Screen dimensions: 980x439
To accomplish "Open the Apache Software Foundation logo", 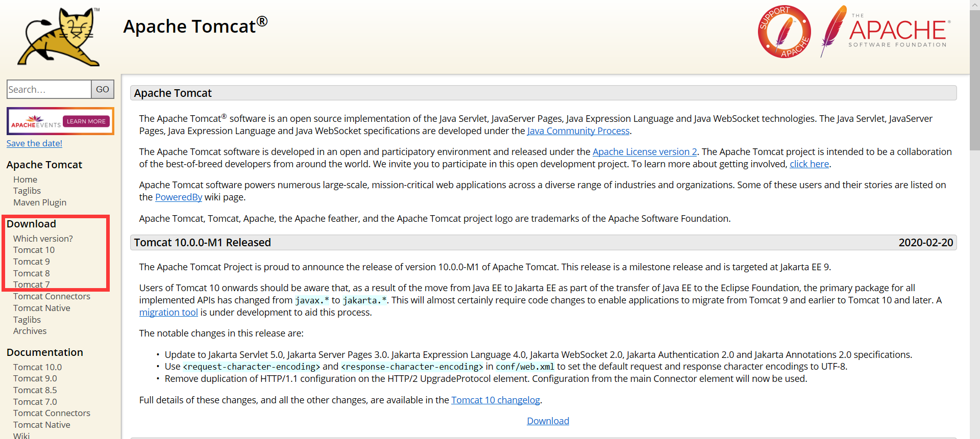I will tap(886, 32).
